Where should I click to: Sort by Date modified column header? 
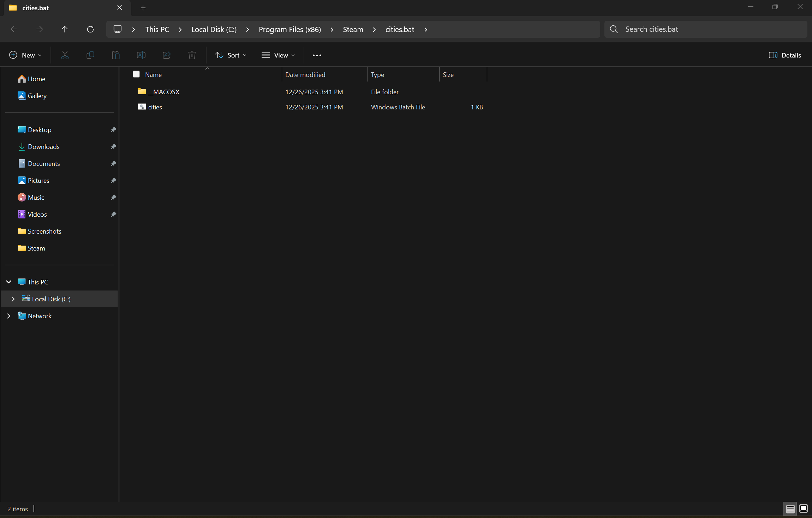324,74
